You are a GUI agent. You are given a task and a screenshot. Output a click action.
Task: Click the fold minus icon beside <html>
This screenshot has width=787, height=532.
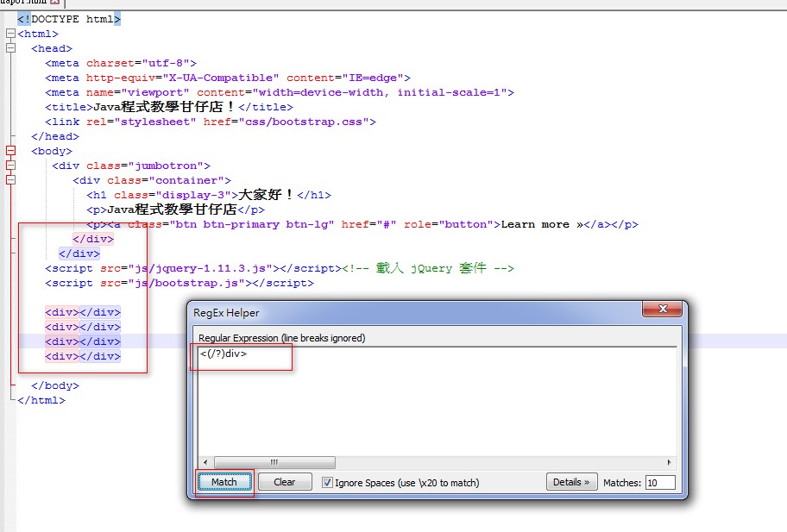pyautogui.click(x=10, y=34)
